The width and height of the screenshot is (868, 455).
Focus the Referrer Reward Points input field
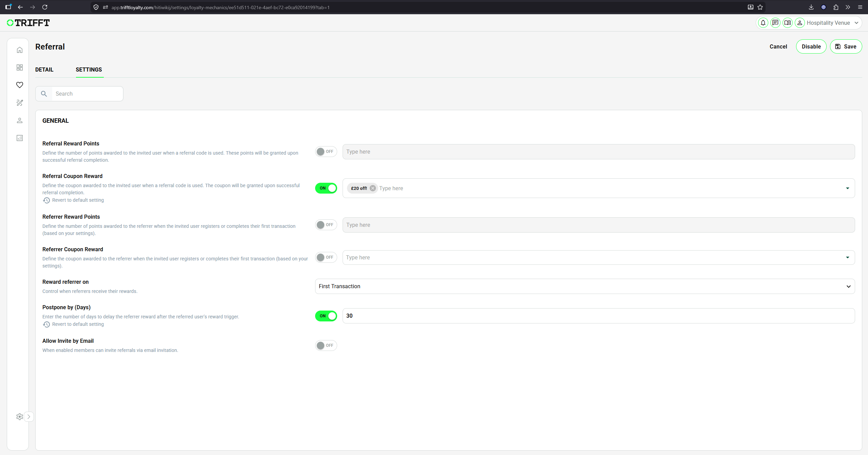point(598,225)
